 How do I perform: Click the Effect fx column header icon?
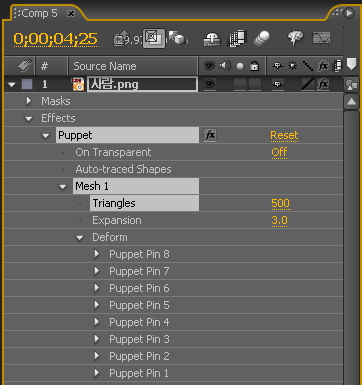click(x=323, y=66)
